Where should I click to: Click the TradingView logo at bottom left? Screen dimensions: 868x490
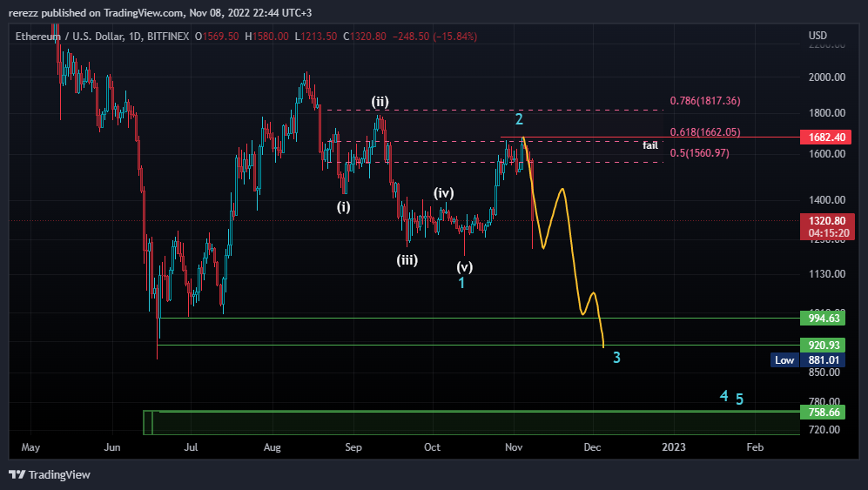[50, 474]
